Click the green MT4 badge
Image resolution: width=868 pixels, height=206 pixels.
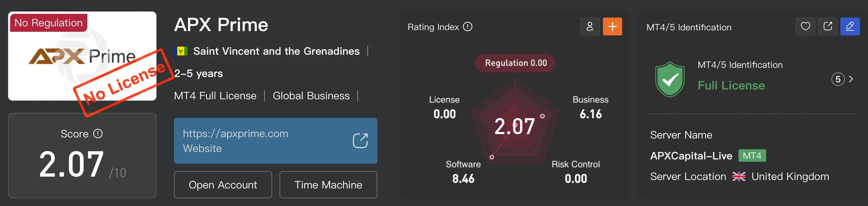pos(752,156)
